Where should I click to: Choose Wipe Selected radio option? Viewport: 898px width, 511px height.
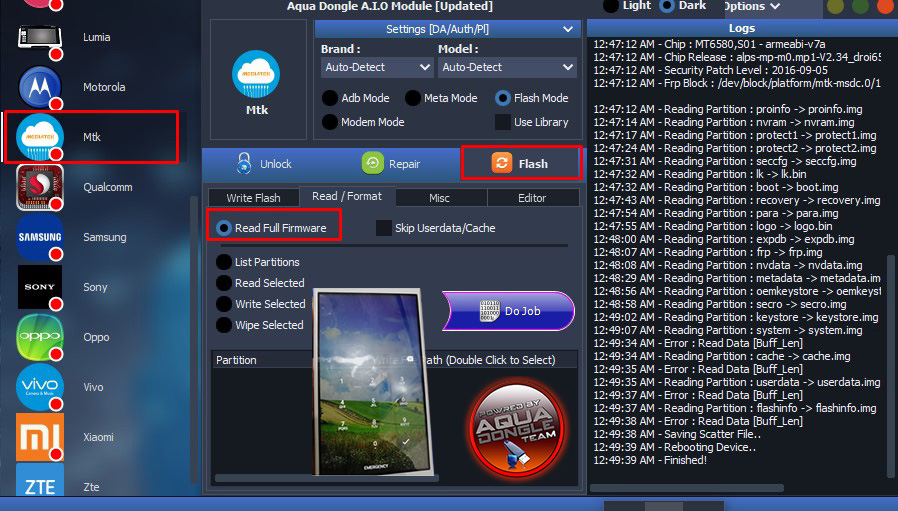coord(223,325)
